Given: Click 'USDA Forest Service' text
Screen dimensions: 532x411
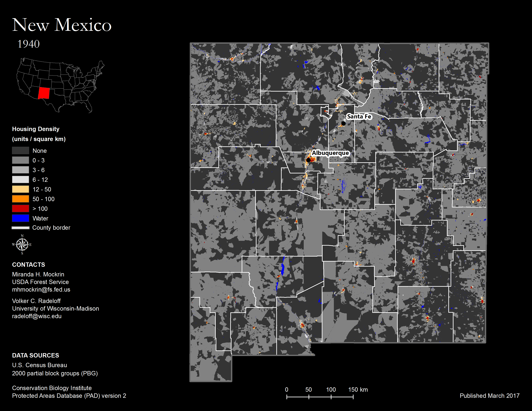Looking at the screenshot, I should [x=40, y=282].
